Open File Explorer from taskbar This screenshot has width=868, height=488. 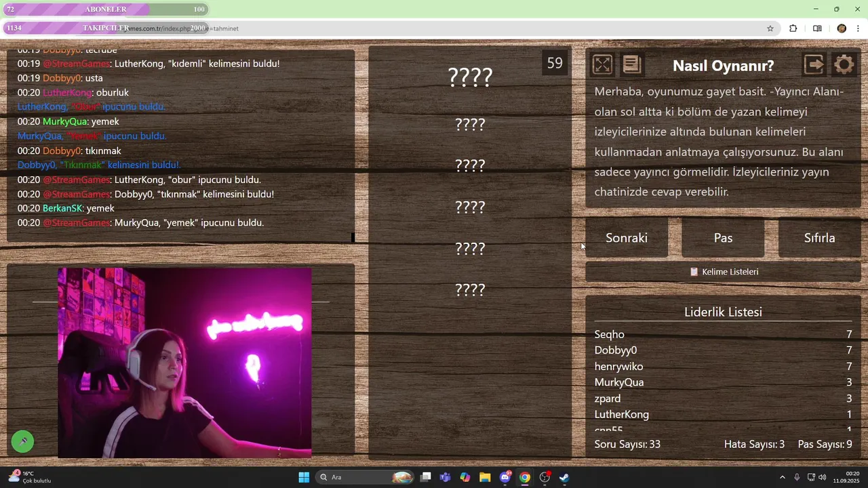485,477
